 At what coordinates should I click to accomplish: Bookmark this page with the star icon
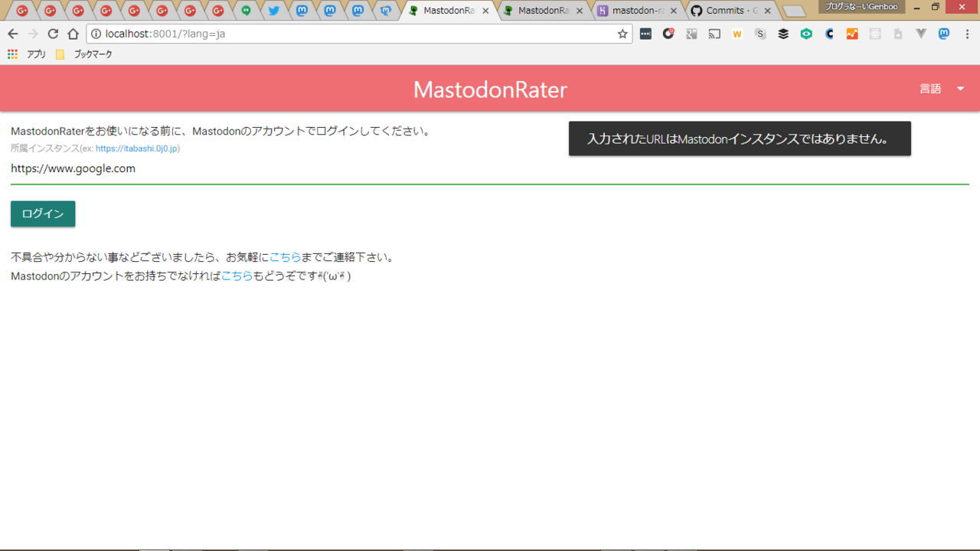point(622,34)
